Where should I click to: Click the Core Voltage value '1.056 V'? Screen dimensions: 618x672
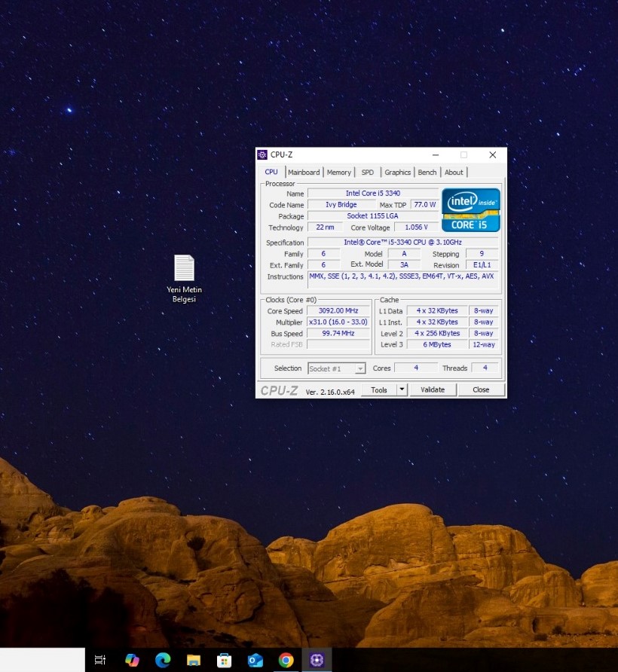tap(417, 228)
